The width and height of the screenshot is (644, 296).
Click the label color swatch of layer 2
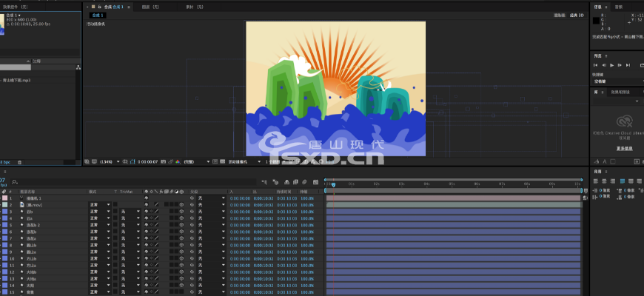4,204
